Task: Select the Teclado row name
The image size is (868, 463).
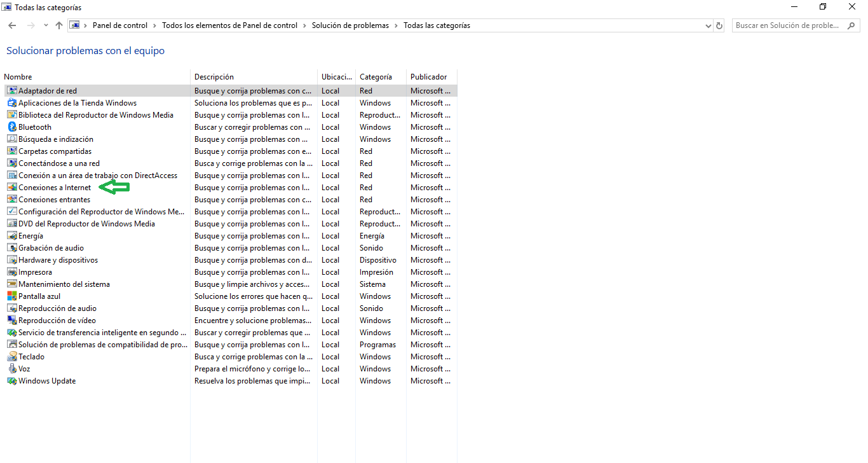Action: click(32, 357)
